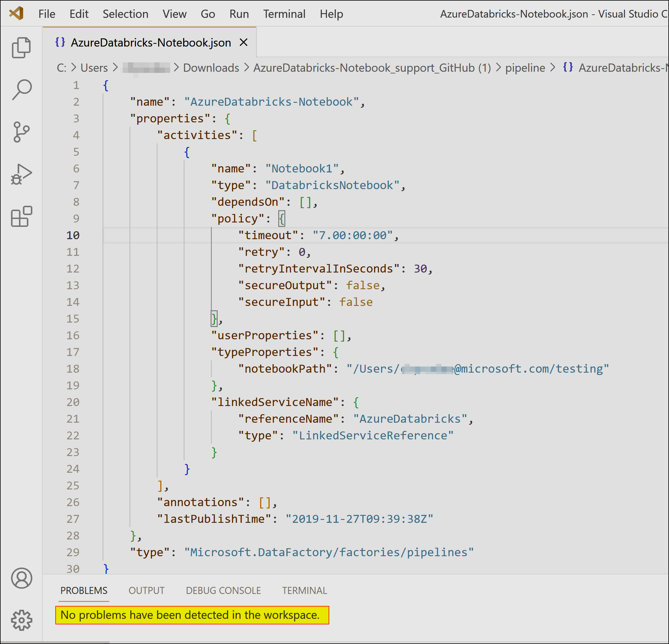Switch to the OUTPUT panel tab
This screenshot has height=644, width=669.
(x=146, y=590)
